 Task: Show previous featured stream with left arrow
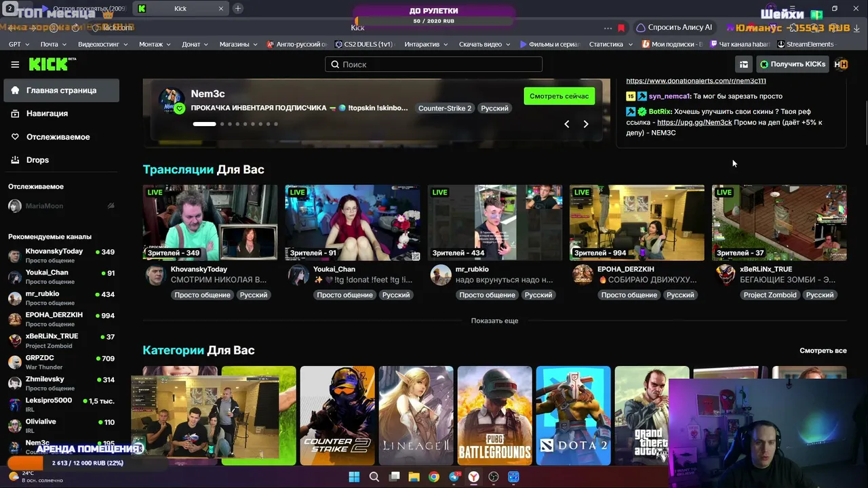click(x=567, y=124)
